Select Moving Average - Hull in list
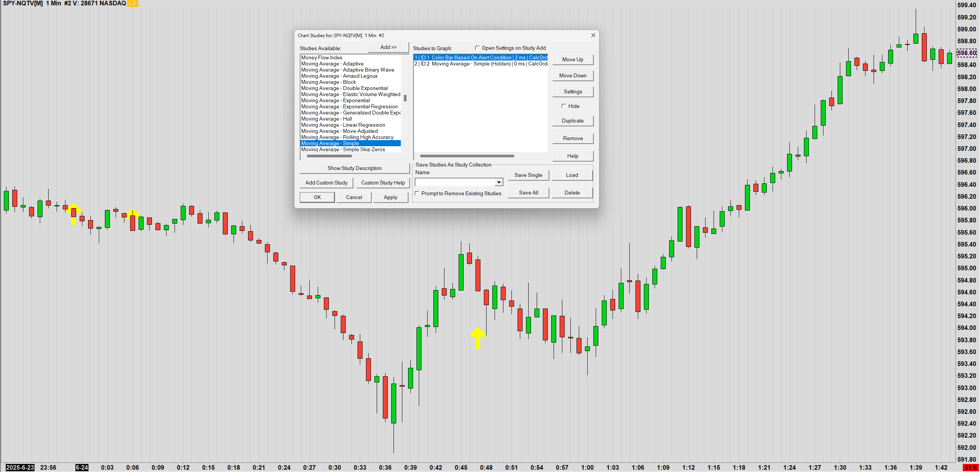The height and width of the screenshot is (472, 980). [326, 119]
